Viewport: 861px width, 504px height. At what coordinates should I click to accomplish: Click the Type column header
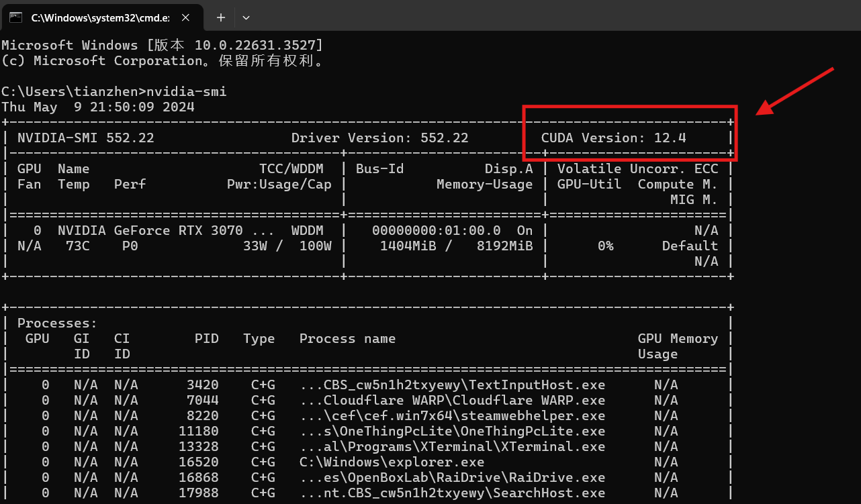259,339
